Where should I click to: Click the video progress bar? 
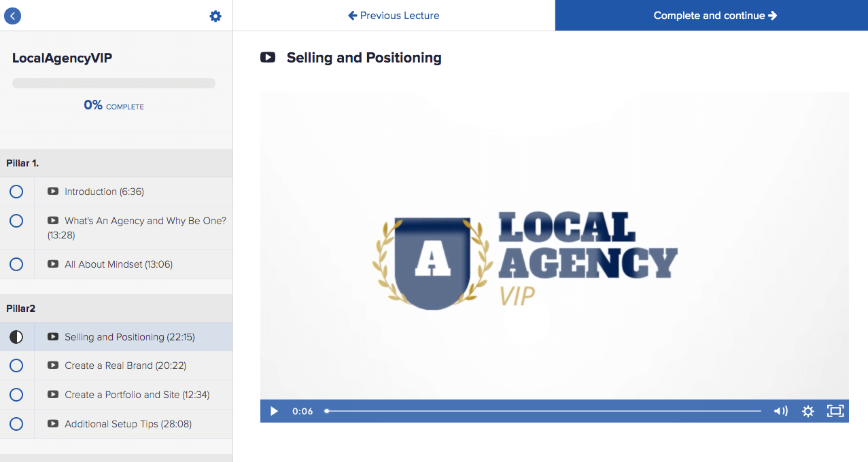click(543, 411)
